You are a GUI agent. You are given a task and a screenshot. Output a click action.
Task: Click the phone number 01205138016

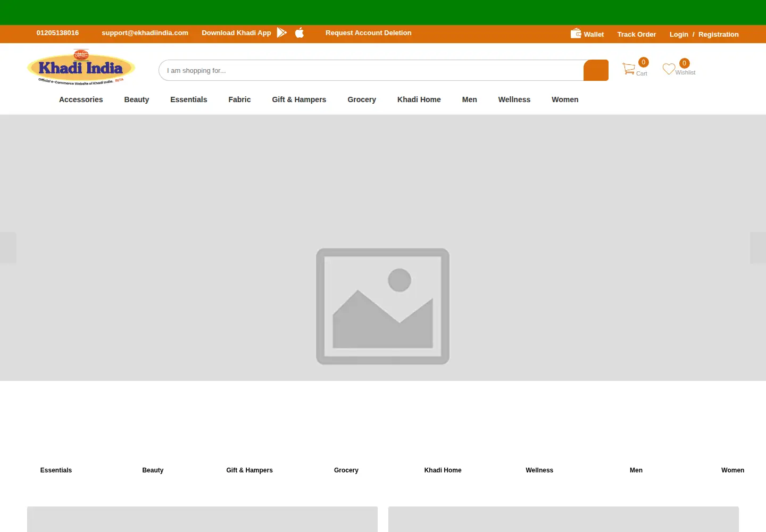(57, 33)
